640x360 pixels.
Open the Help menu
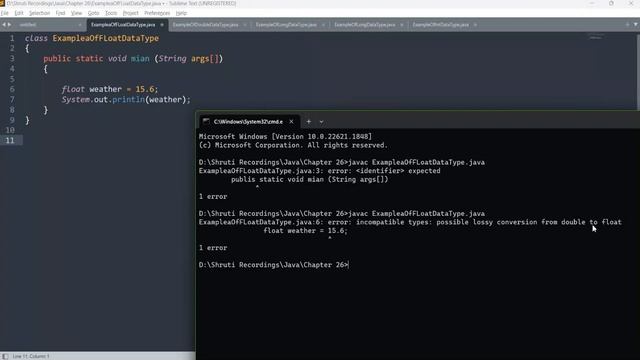[181, 13]
